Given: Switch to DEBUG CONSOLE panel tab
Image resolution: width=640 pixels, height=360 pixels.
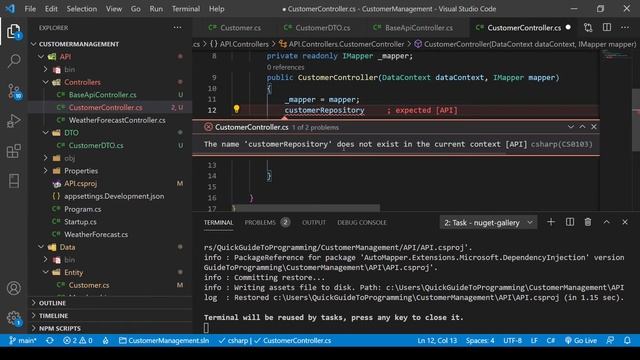Looking at the screenshot, I should (362, 222).
